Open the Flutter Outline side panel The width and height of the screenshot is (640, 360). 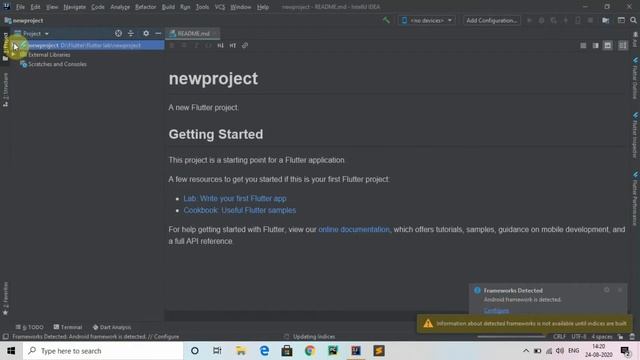pos(635,78)
